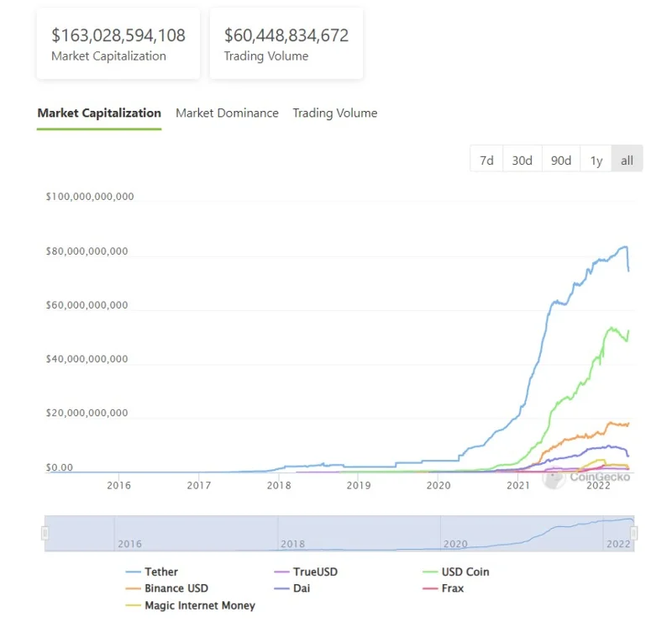
Task: Click the $163,028,594,108 market cap value
Action: (x=118, y=35)
